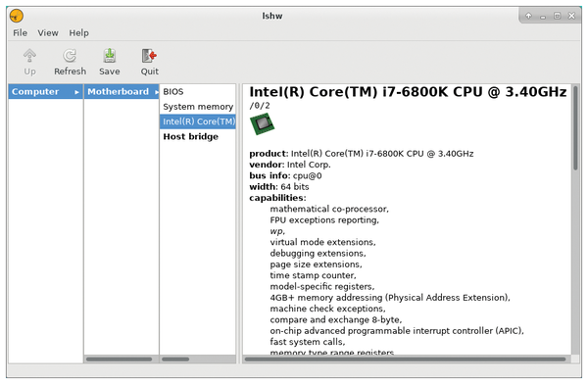The width and height of the screenshot is (588, 384).
Task: Click 'mathematical co-processor' capability text
Action: click(329, 209)
